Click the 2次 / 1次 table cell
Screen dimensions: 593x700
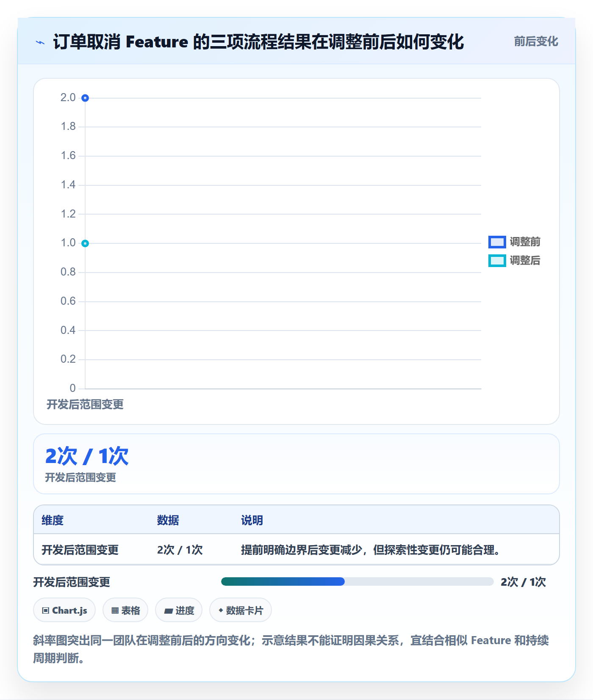[x=180, y=550]
